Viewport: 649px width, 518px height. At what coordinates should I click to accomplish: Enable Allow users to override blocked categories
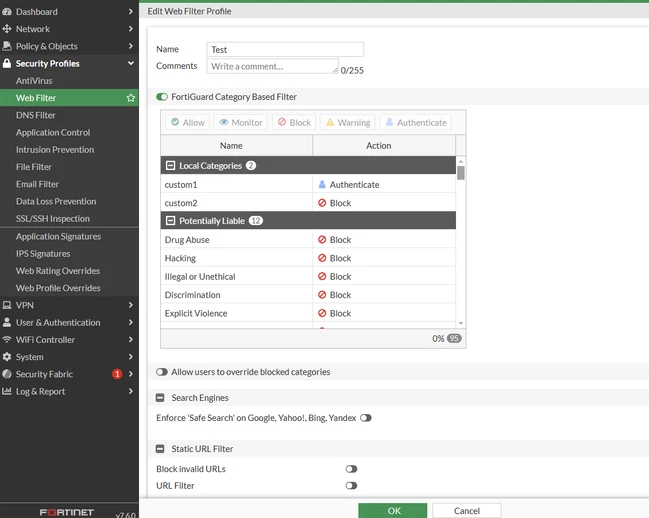click(162, 372)
